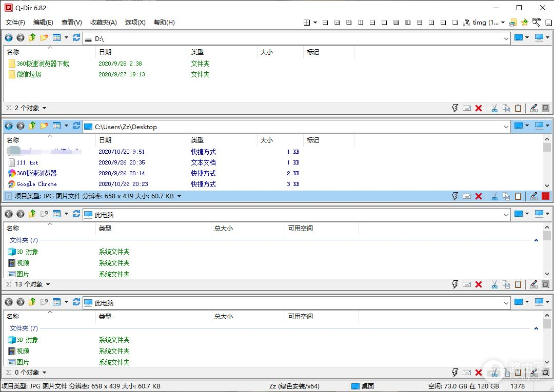
Task: Toggle the red select-all grid icon in the Desktop pane
Action: click(x=545, y=196)
